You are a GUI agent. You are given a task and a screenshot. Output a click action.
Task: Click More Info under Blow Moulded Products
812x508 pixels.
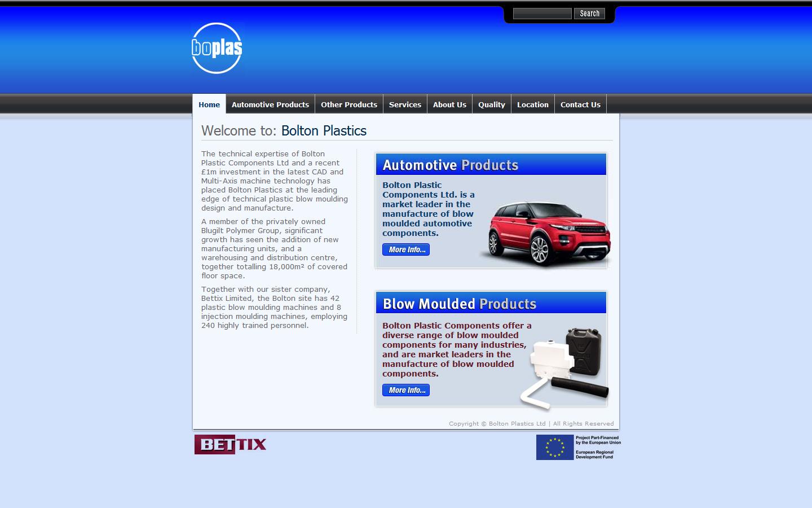click(x=406, y=389)
